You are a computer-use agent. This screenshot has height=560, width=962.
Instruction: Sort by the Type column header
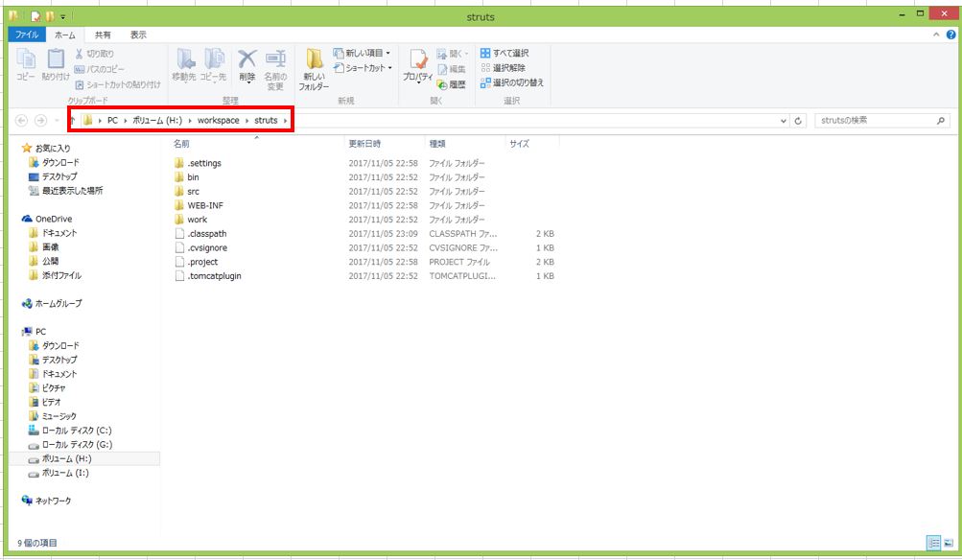437,144
